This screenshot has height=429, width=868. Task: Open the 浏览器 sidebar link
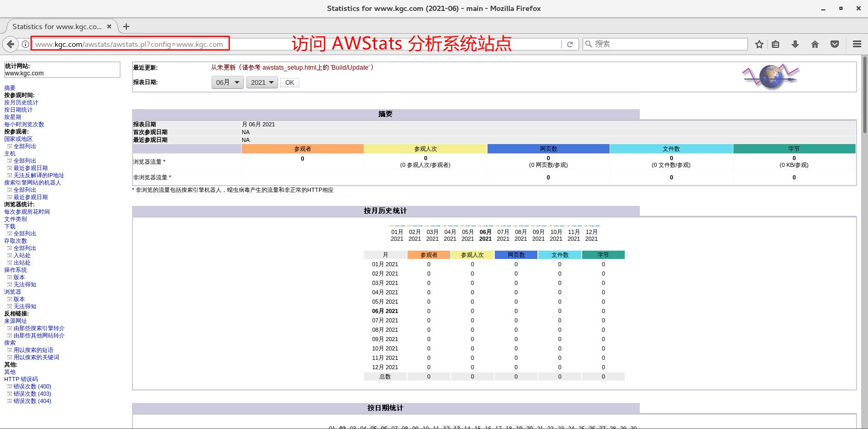point(12,292)
